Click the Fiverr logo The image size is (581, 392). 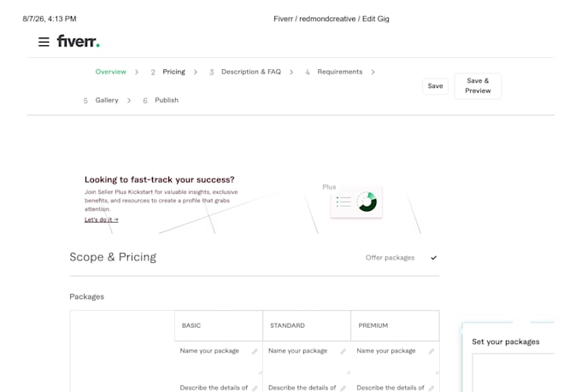(79, 41)
